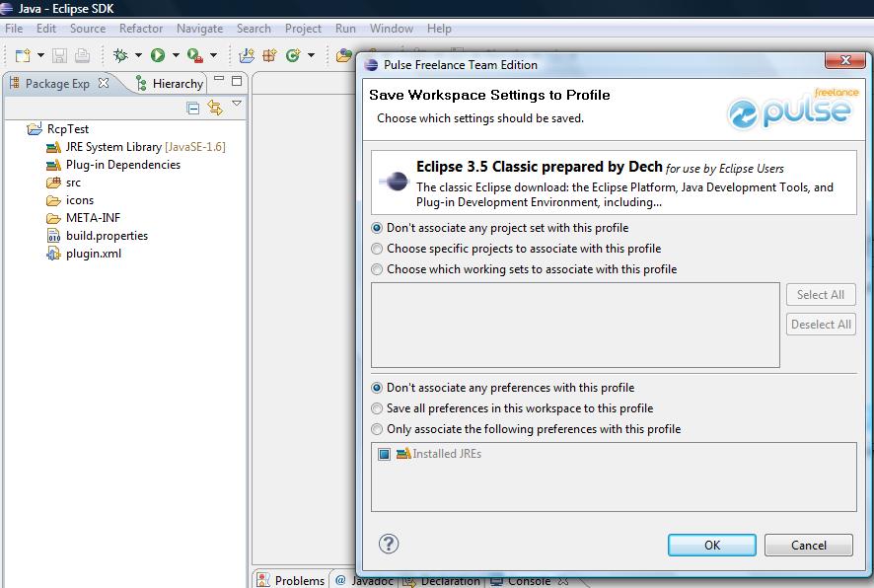Click the Deselect All button

(821, 325)
